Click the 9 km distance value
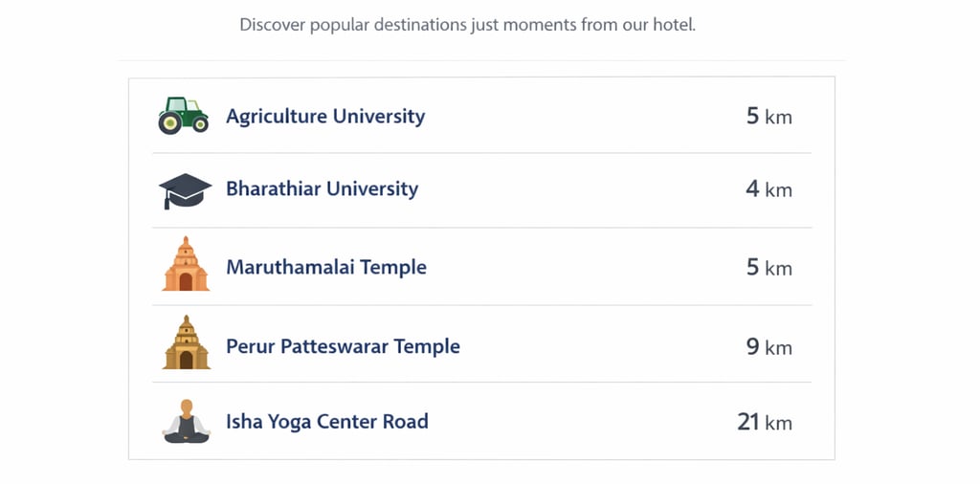980x484 pixels. 769,346
